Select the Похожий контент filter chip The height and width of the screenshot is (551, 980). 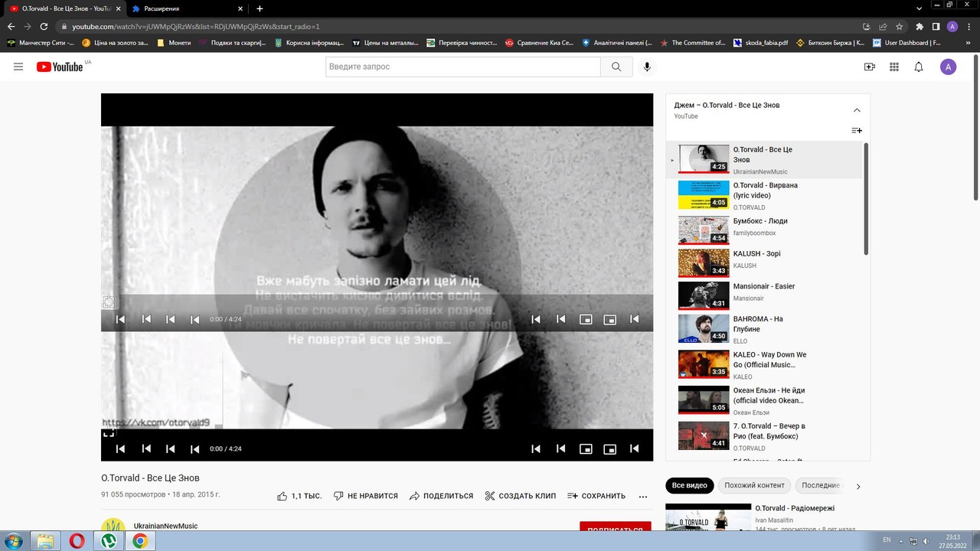(754, 485)
